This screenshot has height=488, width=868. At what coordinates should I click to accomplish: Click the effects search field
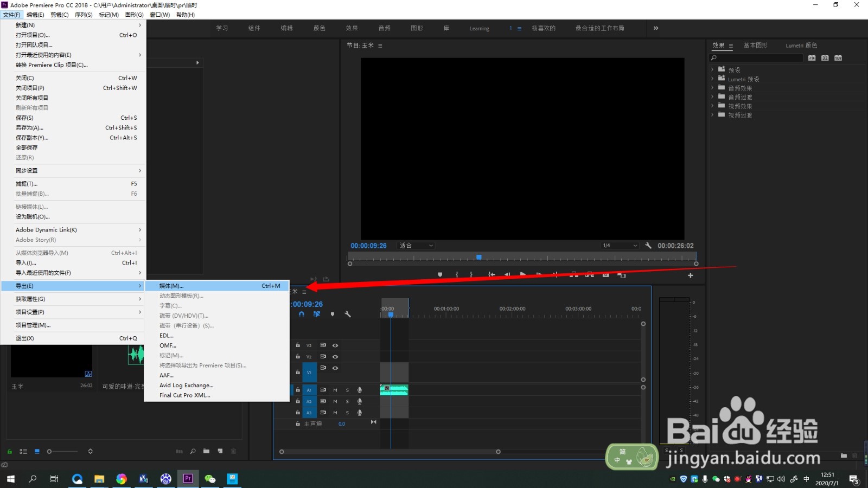(756, 57)
